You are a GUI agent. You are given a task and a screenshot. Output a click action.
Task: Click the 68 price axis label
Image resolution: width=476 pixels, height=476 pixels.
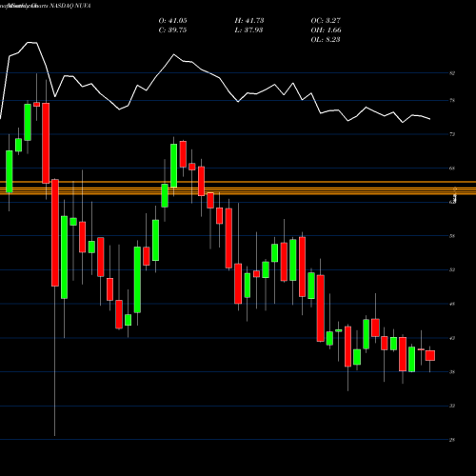(452, 169)
